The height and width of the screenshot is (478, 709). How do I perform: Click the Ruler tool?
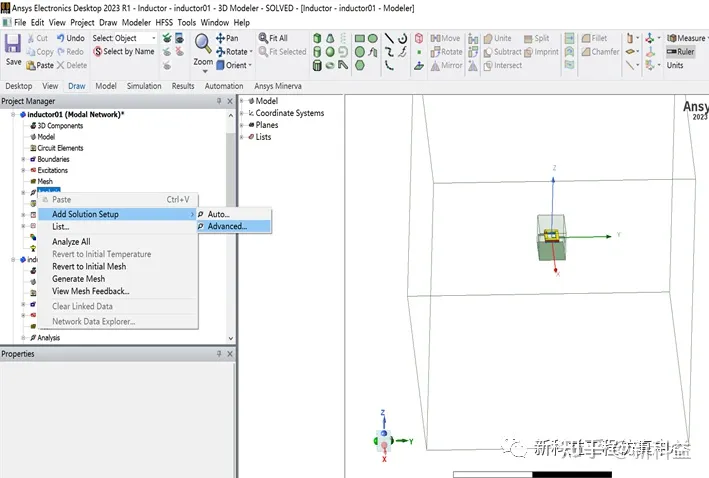[x=681, y=52]
